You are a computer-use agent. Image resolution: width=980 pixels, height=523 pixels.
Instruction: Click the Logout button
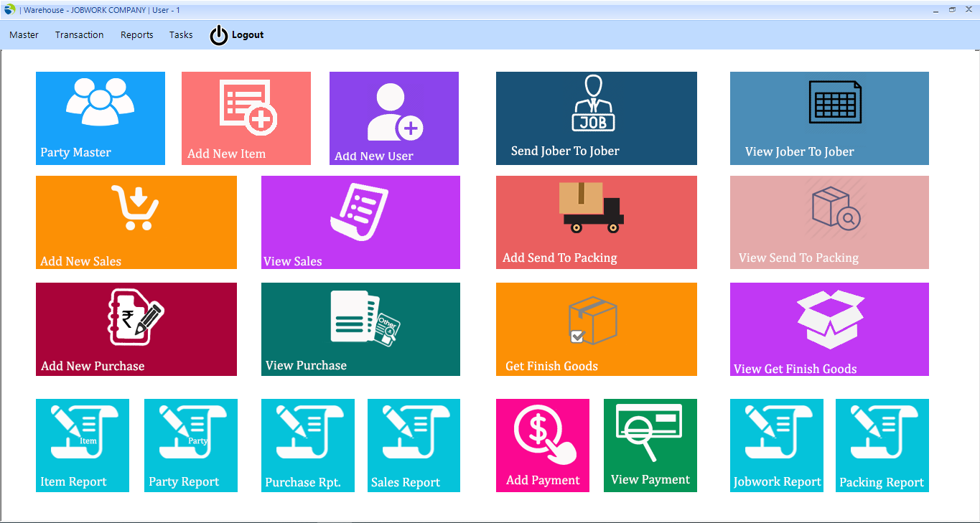pyautogui.click(x=238, y=34)
